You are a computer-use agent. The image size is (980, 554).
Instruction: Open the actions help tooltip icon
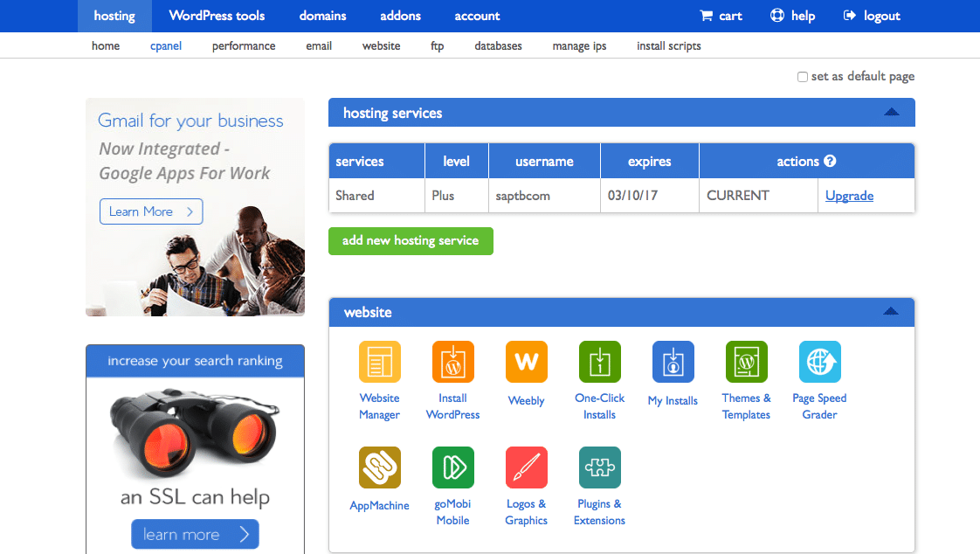(828, 161)
